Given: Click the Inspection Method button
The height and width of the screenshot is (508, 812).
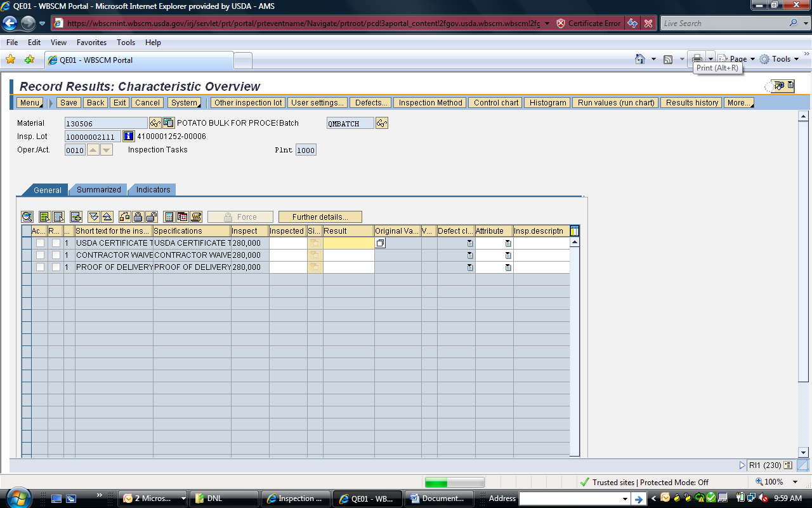Looking at the screenshot, I should click(x=431, y=103).
